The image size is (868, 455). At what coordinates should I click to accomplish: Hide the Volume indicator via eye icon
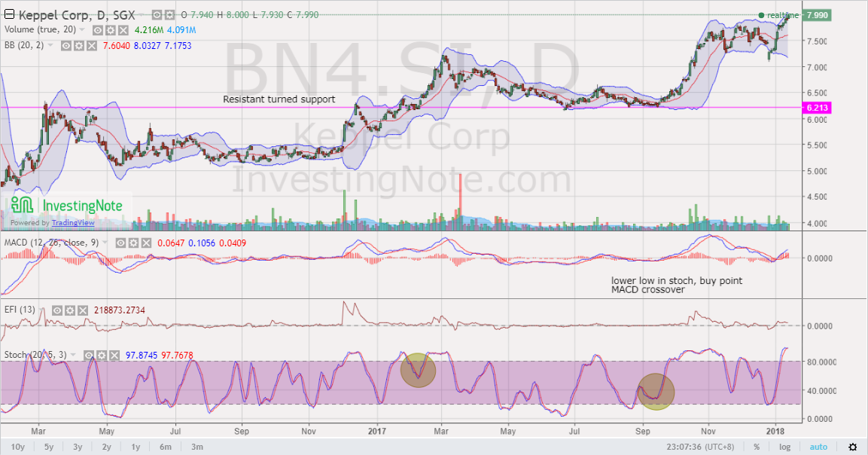[97, 30]
